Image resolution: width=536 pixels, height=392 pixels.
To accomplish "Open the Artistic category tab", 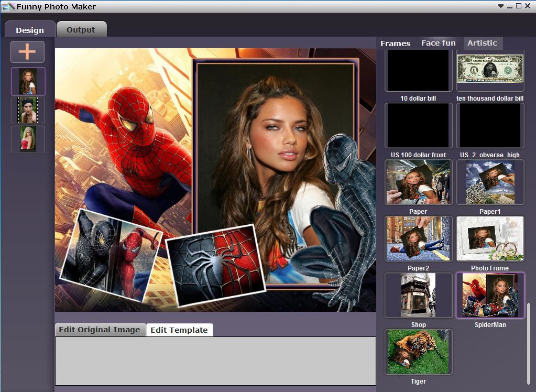I will tap(483, 43).
